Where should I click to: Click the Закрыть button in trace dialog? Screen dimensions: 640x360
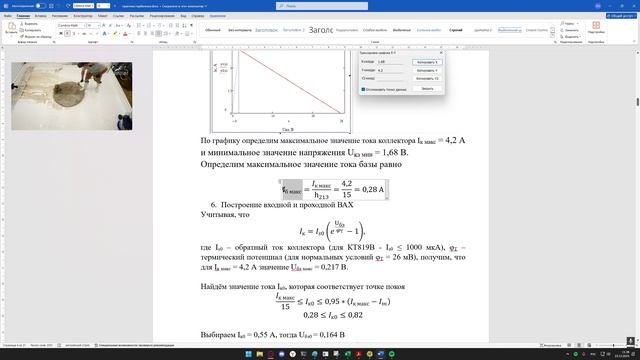click(x=427, y=89)
